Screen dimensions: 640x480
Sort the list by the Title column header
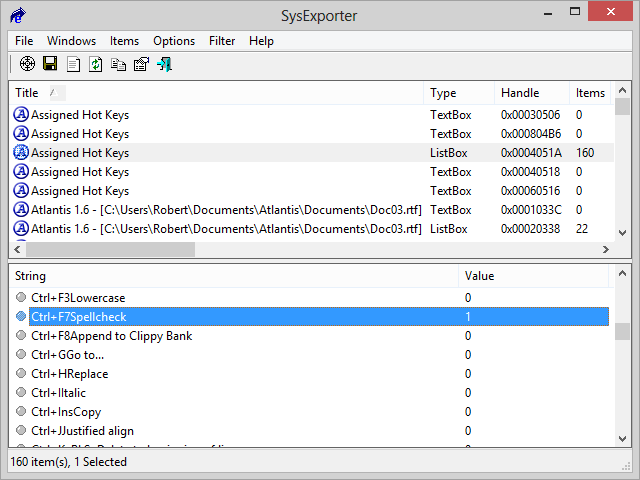pyautogui.click(x=27, y=93)
